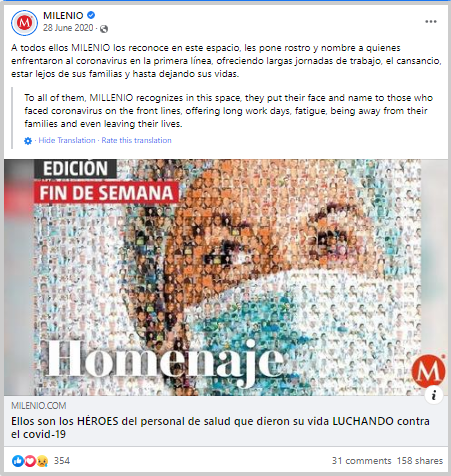Click the blue verified badge
Viewport: 451px width, 476px height.
(91, 15)
